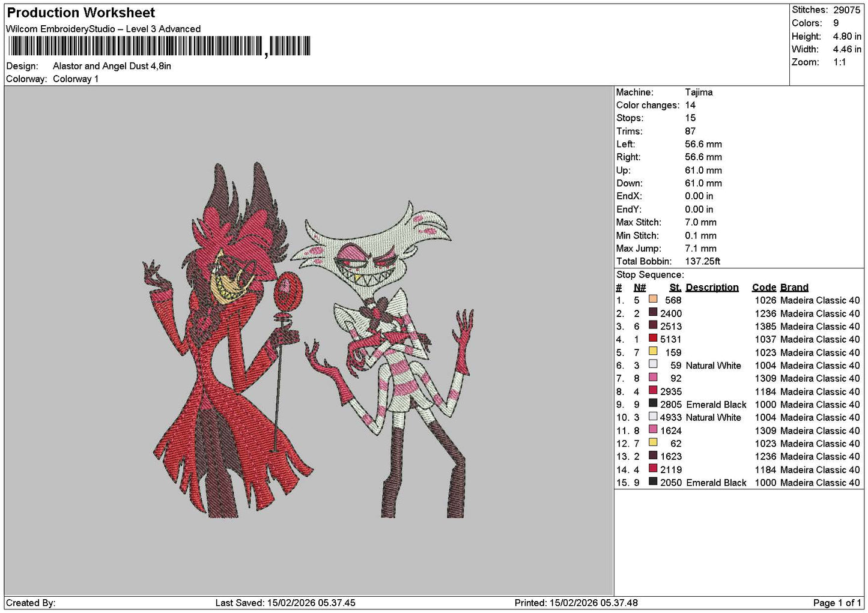Select stitch count '2400' in row 2
This screenshot has width=868, height=613.
(671, 313)
